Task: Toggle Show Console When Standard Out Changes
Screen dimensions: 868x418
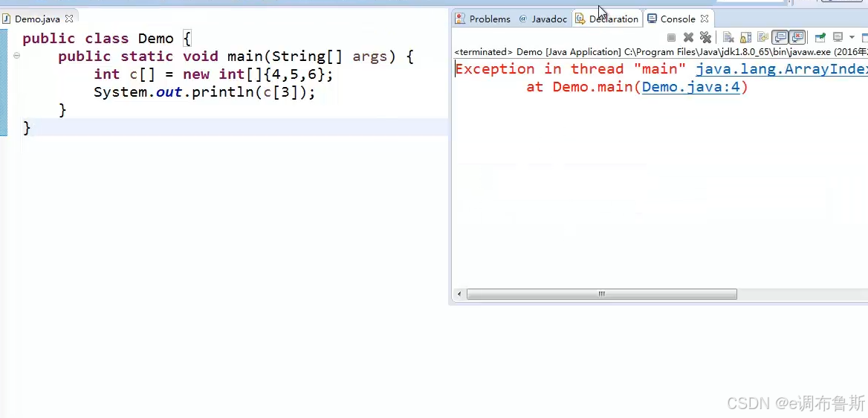Action: (x=780, y=37)
